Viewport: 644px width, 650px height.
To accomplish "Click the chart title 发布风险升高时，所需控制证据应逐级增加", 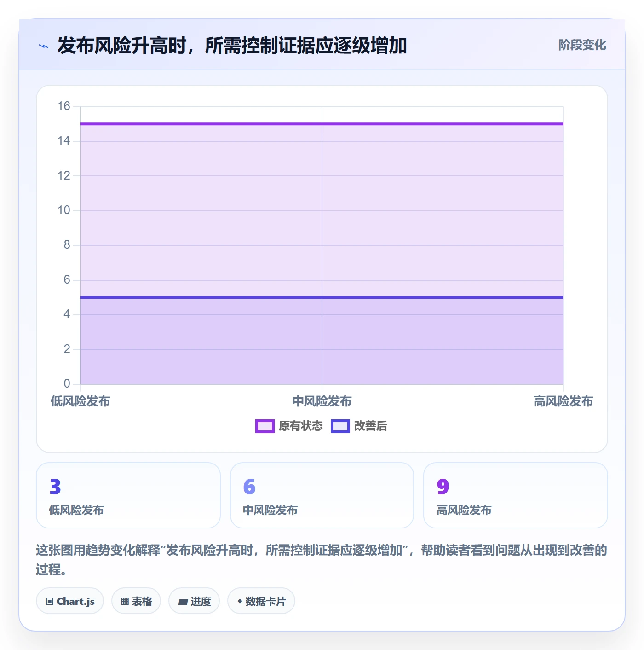I will pos(232,46).
